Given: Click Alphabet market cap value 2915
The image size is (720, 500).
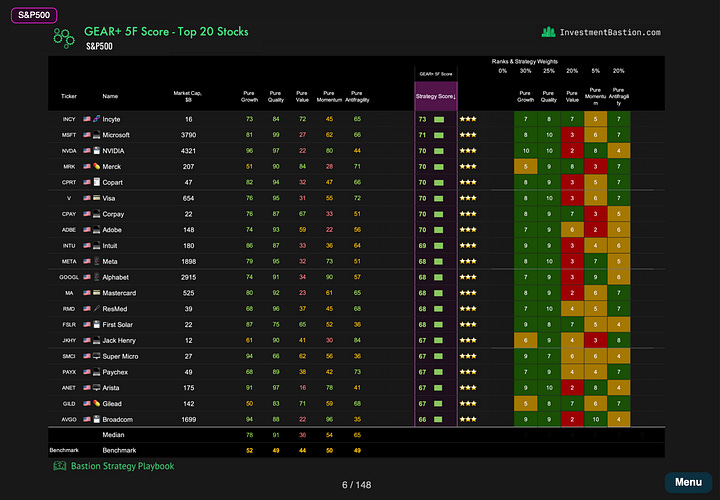Looking at the screenshot, I should (x=188, y=277).
